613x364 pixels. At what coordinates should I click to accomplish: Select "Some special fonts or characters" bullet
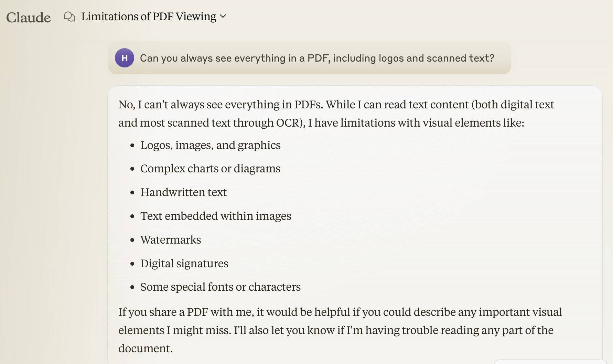tap(221, 287)
